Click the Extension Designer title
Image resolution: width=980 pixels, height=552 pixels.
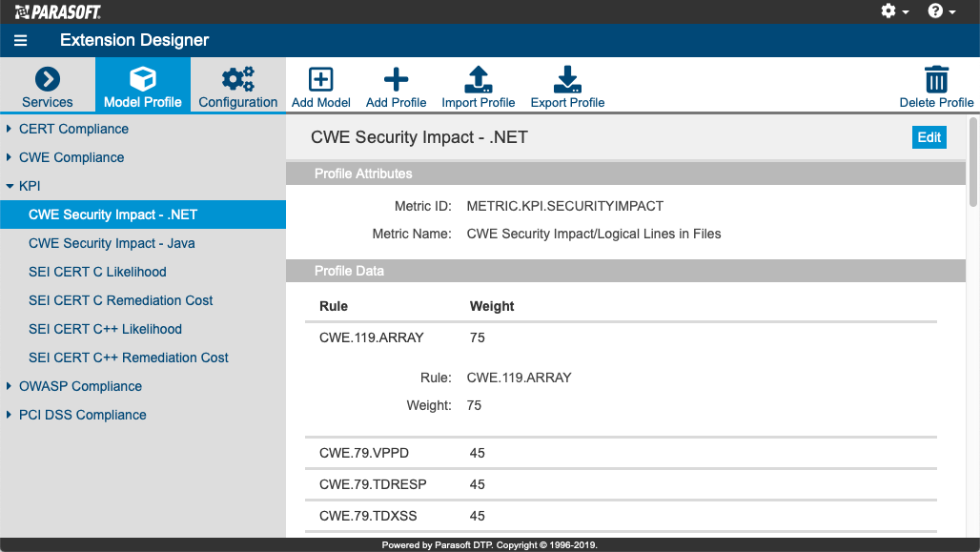(x=134, y=40)
